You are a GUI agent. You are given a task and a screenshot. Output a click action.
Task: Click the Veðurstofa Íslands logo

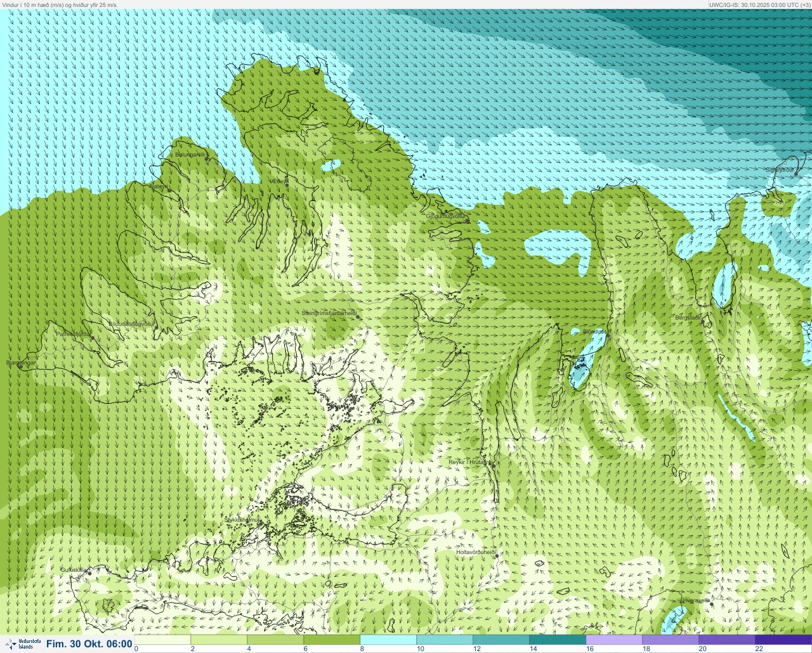click(x=22, y=643)
